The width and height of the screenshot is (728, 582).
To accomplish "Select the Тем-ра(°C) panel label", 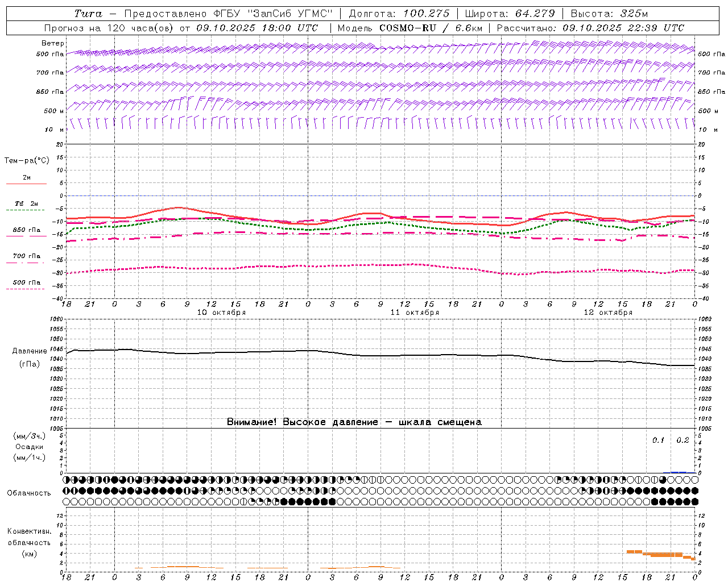I will tap(27, 161).
